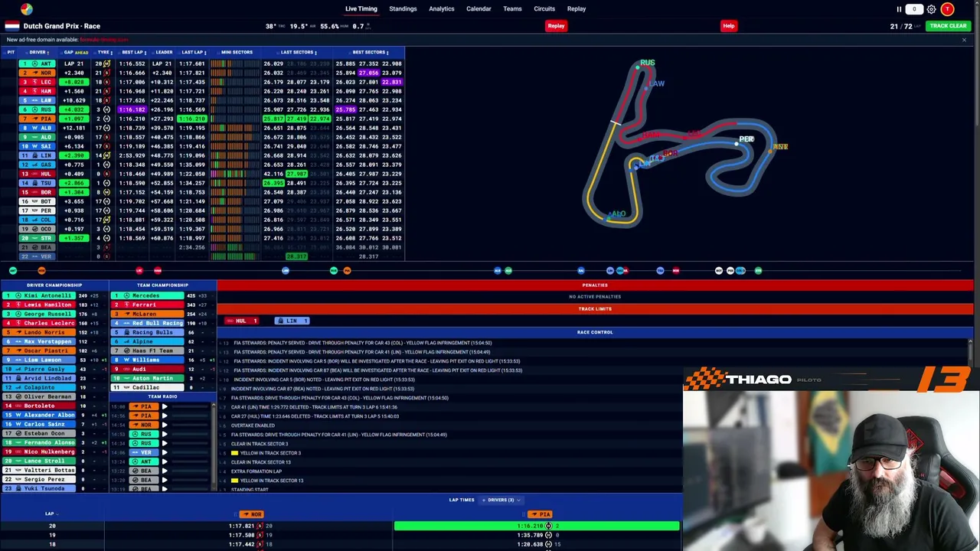The height and width of the screenshot is (551, 980).
Task: Click the green Track Clear status button
Action: (x=948, y=26)
